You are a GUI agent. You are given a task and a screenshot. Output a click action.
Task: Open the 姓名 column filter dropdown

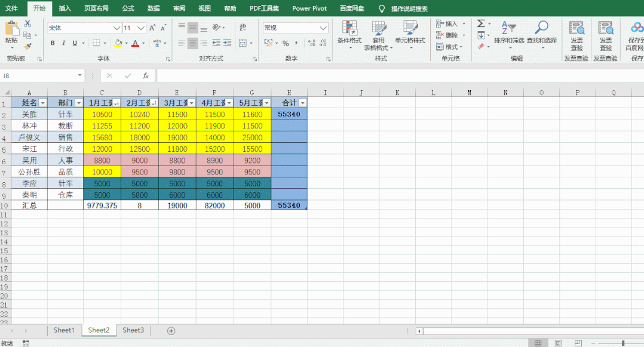click(x=42, y=103)
